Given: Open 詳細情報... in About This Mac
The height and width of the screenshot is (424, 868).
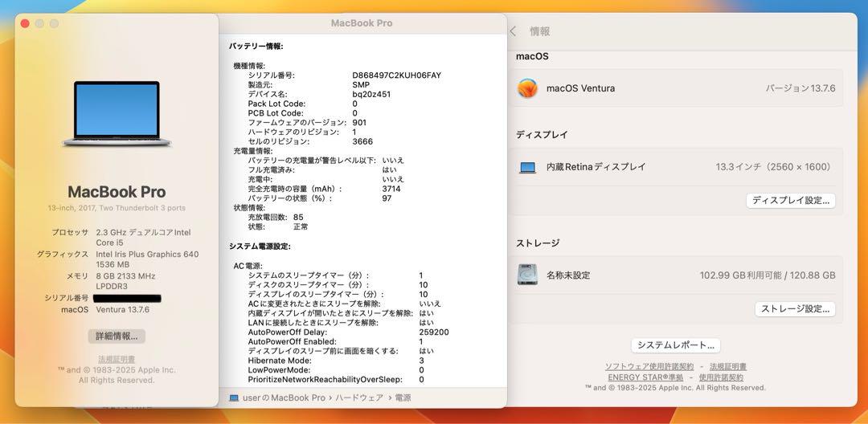Looking at the screenshot, I should click(x=117, y=336).
